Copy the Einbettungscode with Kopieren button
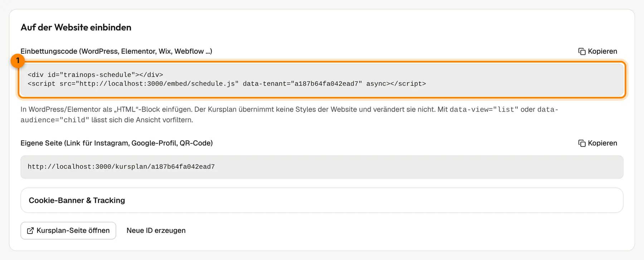This screenshot has height=260, width=644. (597, 51)
